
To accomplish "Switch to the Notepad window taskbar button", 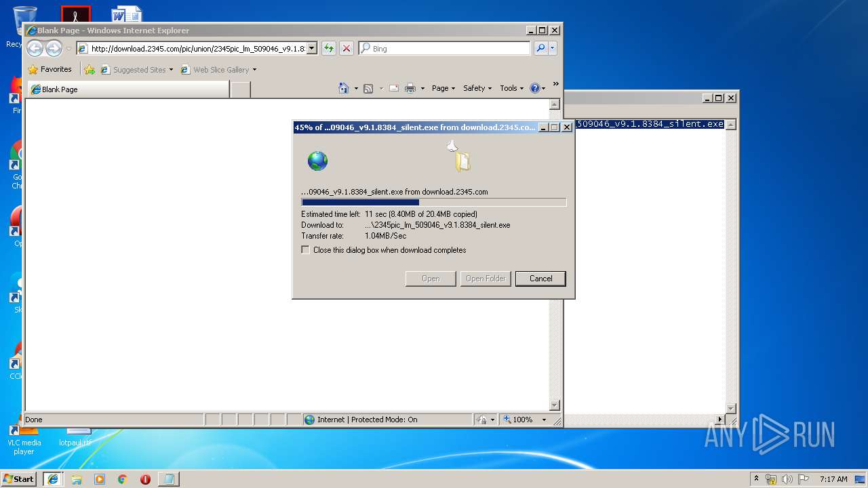I will [x=168, y=479].
